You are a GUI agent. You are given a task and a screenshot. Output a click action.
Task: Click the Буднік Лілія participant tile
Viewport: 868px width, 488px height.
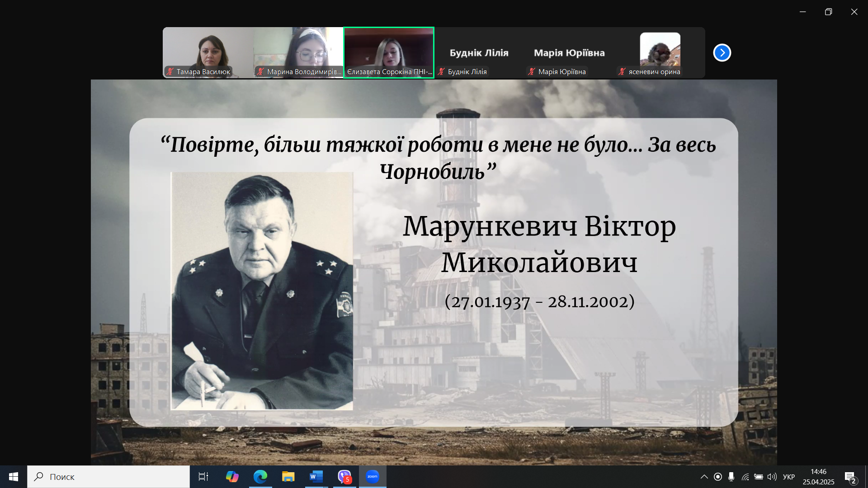click(479, 53)
